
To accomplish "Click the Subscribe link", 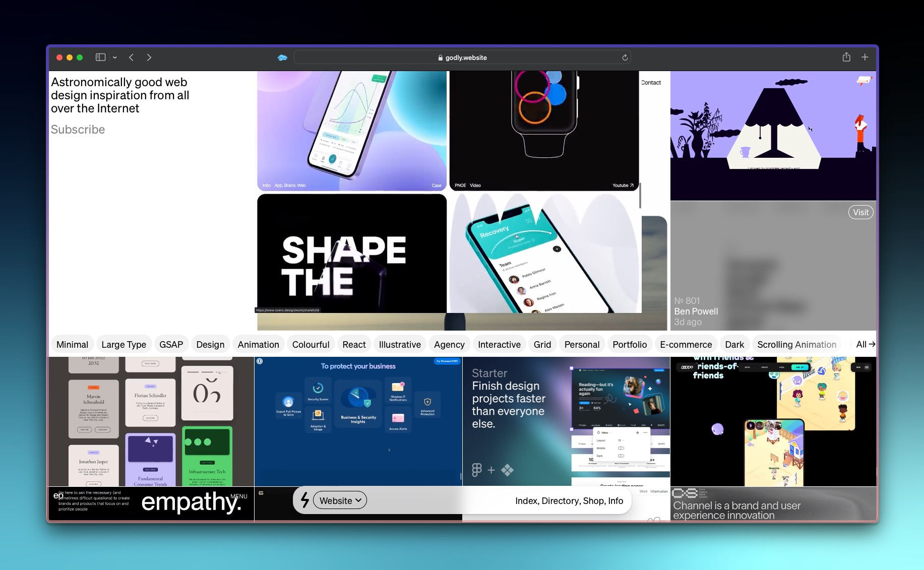I will click(78, 129).
